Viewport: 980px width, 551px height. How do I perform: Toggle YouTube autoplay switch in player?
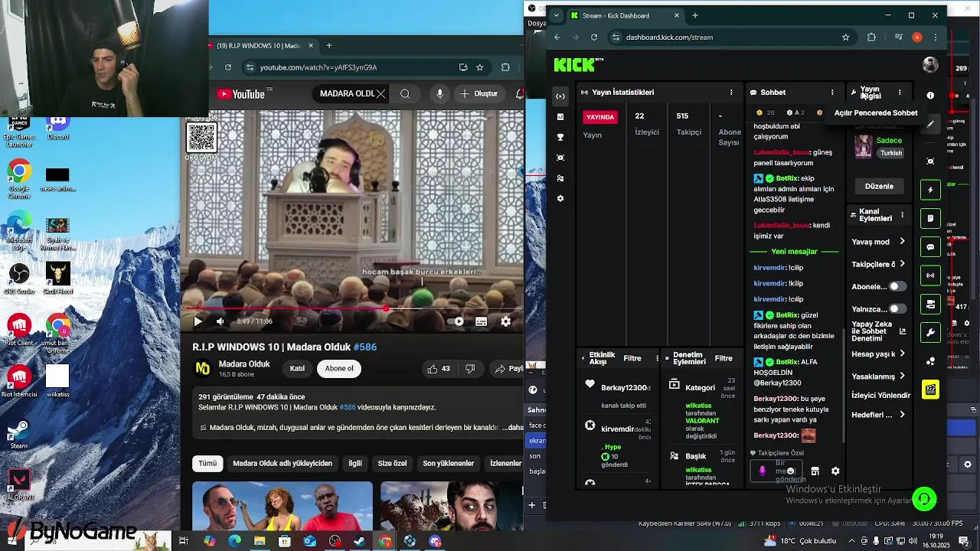click(x=455, y=321)
